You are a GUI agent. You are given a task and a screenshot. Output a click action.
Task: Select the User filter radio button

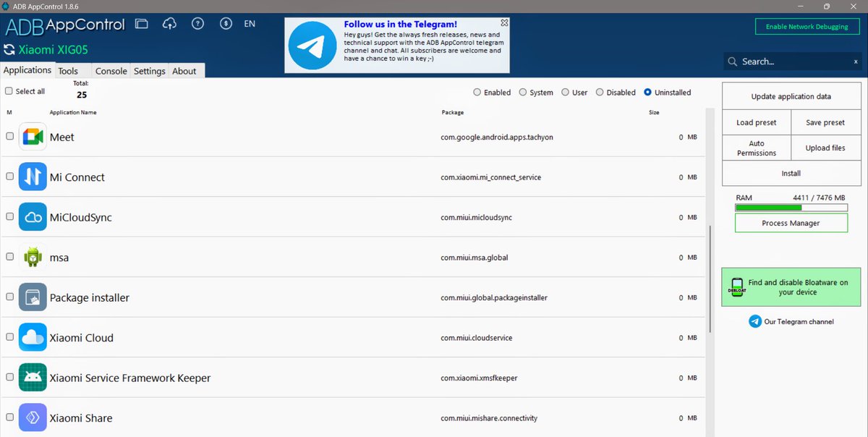565,93
